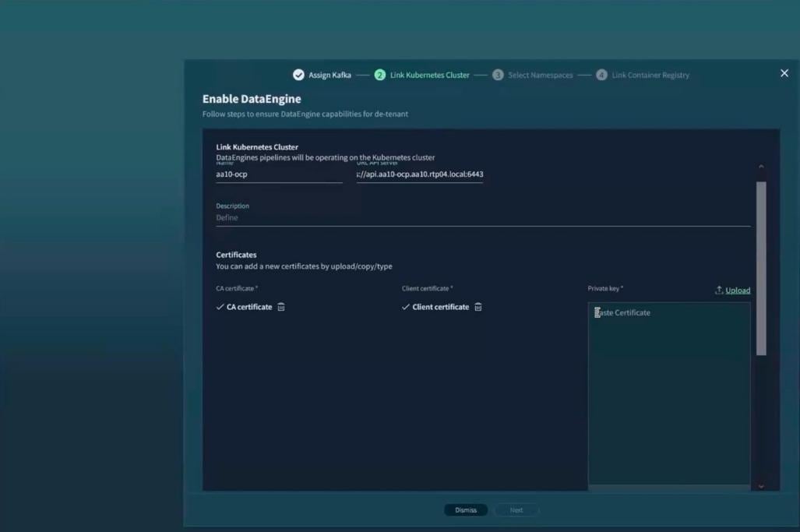Delete the uploaded CA certificate
The height and width of the screenshot is (532, 800).
[x=281, y=307]
